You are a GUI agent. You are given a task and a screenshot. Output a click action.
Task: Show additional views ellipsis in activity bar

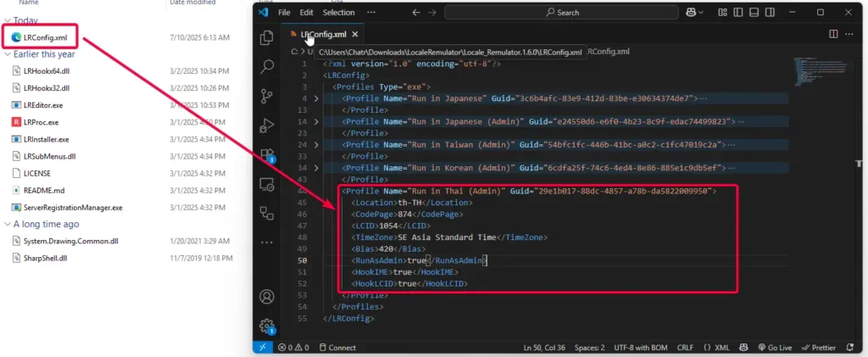tap(267, 243)
